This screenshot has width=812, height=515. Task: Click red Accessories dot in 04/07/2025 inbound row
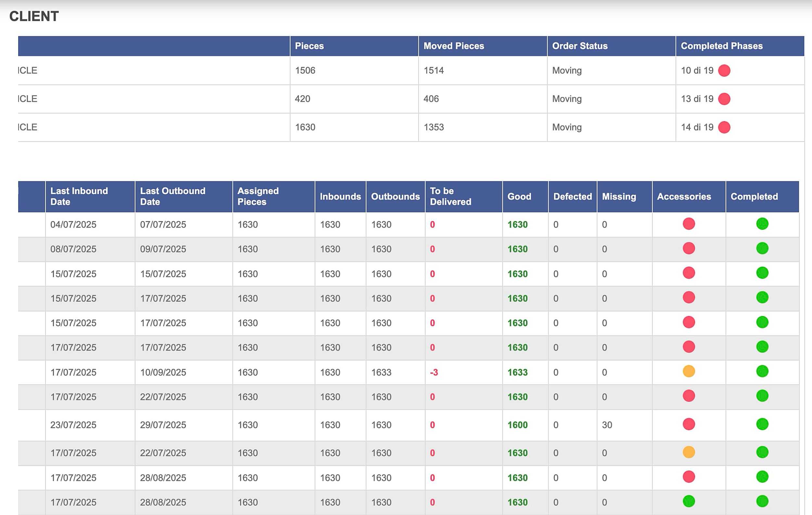[x=689, y=224]
